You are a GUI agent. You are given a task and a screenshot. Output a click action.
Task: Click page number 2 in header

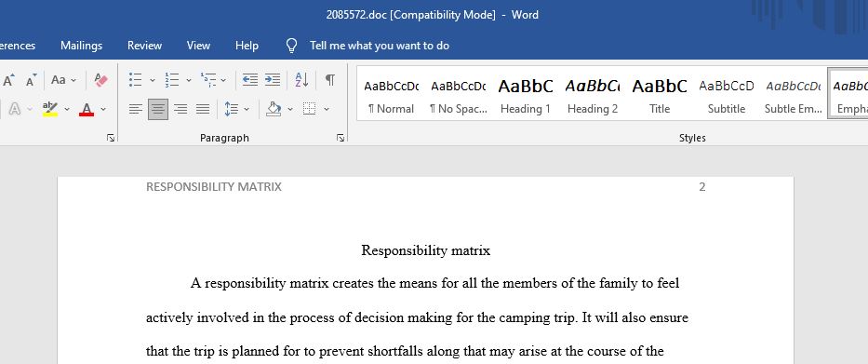point(701,187)
